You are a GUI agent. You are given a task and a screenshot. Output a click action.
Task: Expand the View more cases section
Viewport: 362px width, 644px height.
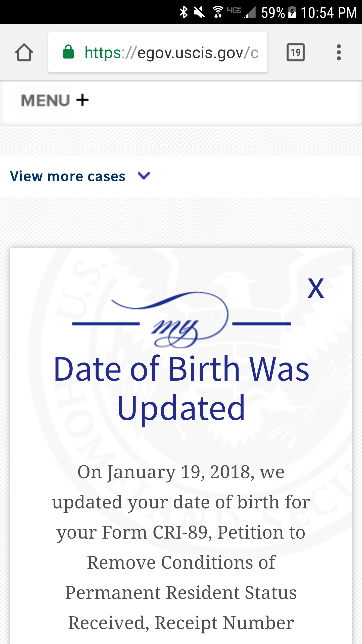(x=80, y=176)
